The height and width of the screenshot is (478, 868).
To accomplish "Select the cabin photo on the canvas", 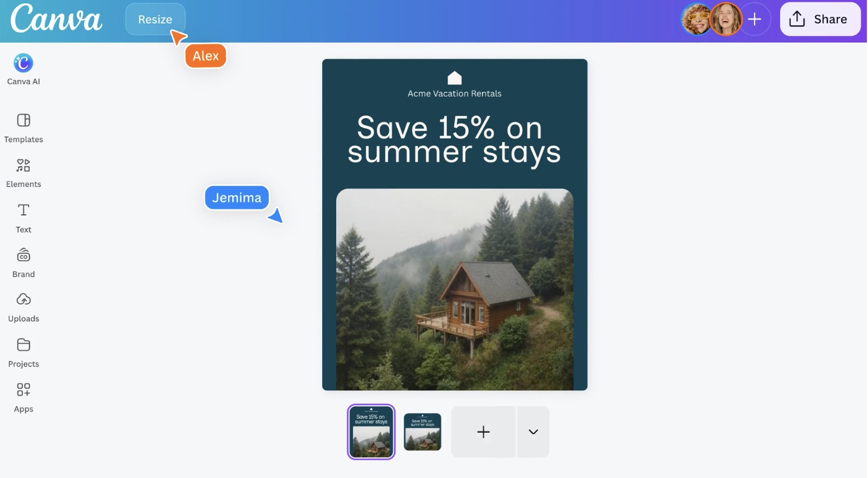I will [455, 289].
